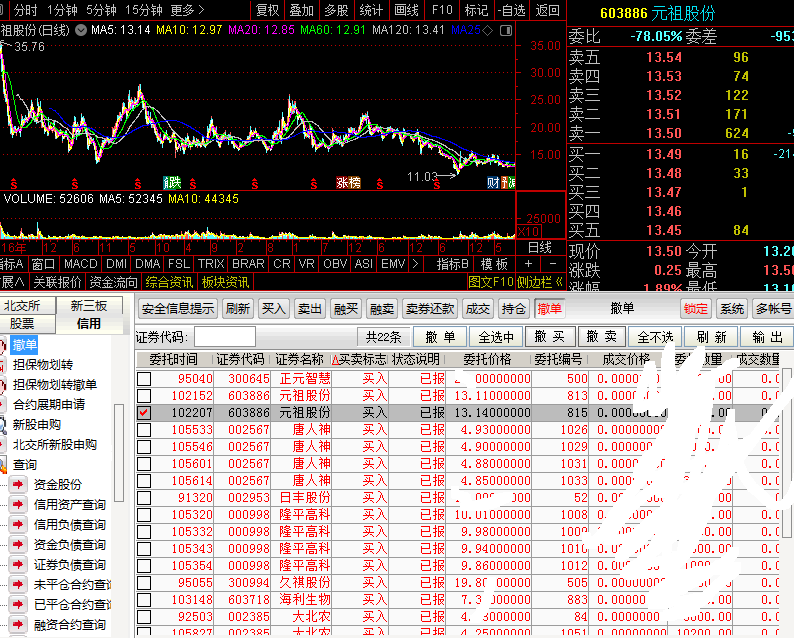
Task: Click the MA settings diamond icon
Action: 487,31
